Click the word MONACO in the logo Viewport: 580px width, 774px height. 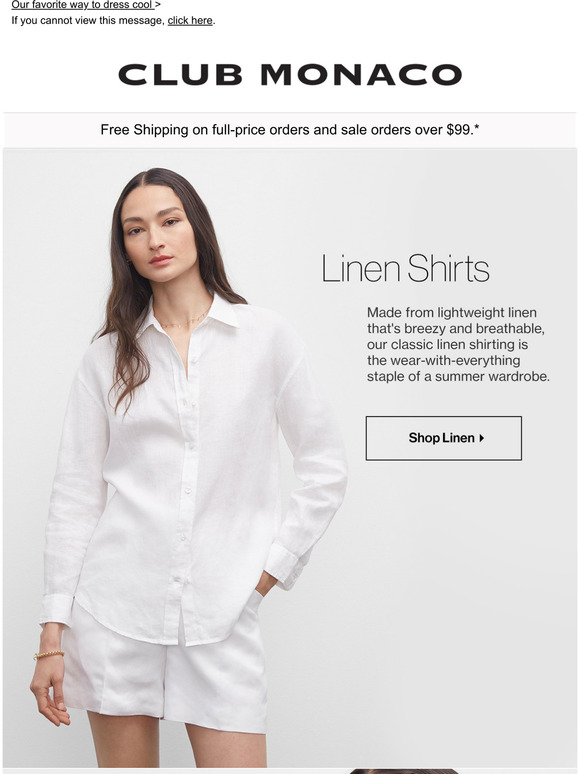(x=361, y=75)
